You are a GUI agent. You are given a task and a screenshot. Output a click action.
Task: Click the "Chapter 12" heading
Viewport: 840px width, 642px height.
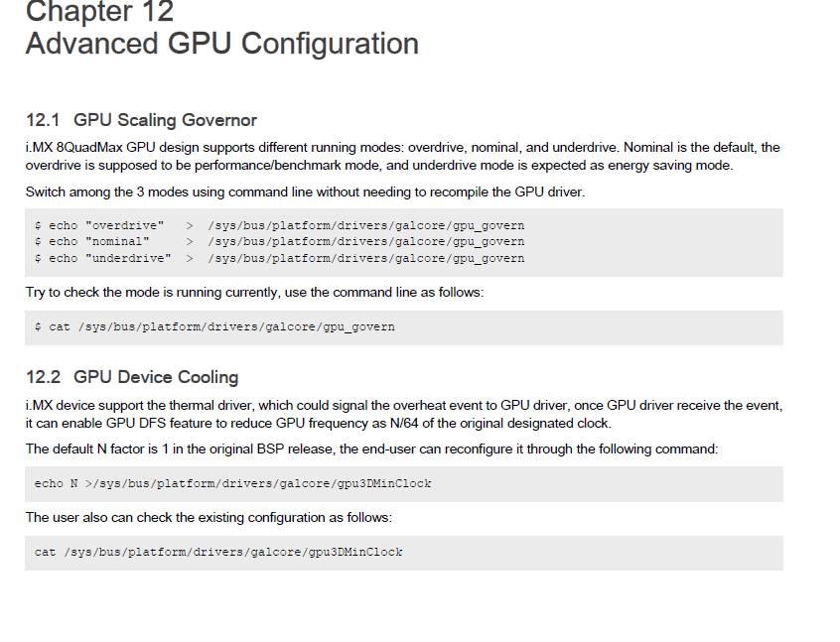click(x=99, y=12)
